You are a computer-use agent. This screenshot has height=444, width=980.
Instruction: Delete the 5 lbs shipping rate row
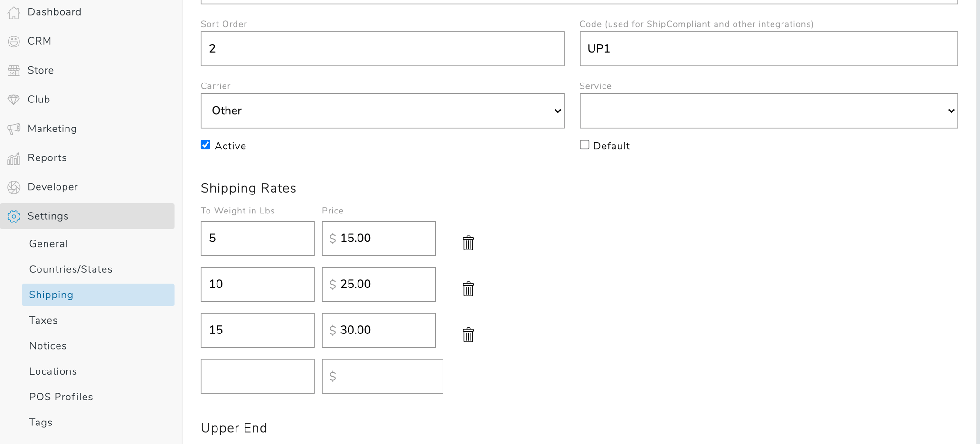tap(468, 243)
